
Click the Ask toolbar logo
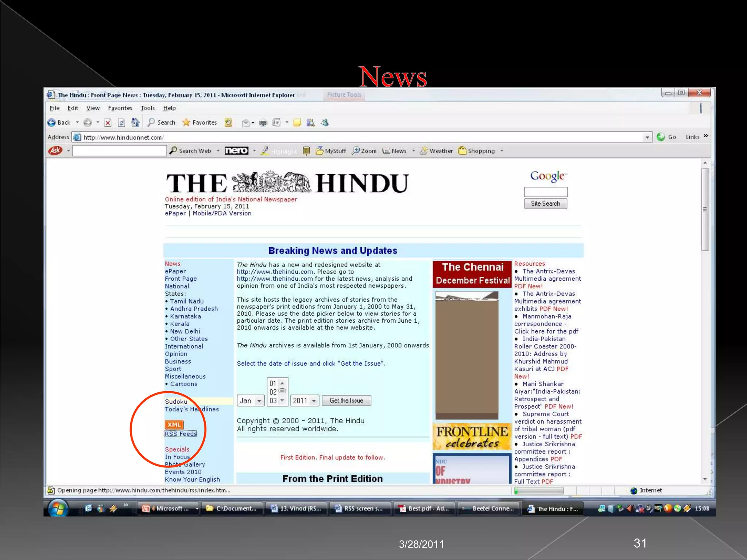pyautogui.click(x=55, y=151)
